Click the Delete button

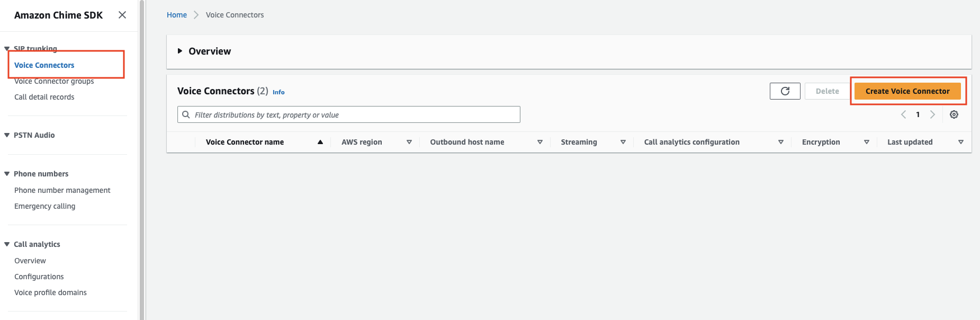tap(828, 91)
